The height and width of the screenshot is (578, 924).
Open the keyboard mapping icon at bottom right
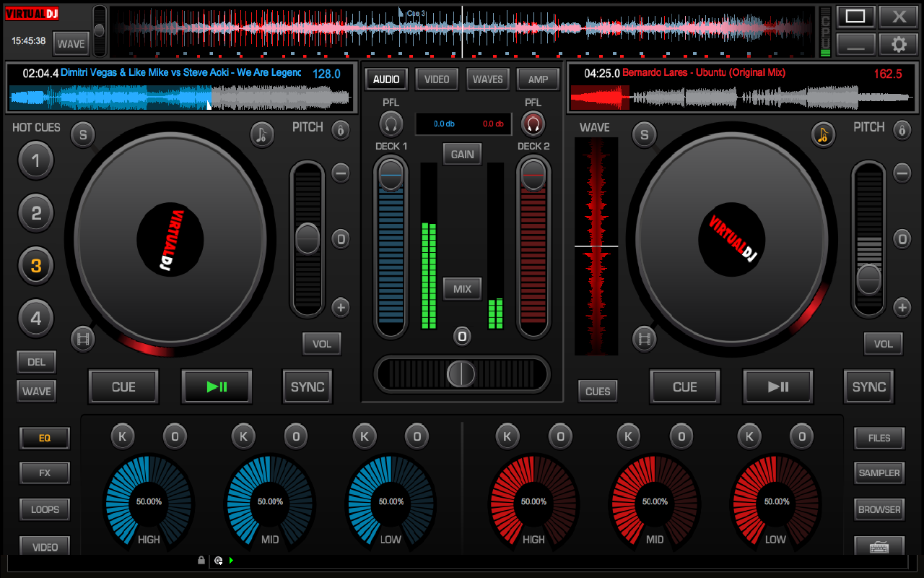879,547
